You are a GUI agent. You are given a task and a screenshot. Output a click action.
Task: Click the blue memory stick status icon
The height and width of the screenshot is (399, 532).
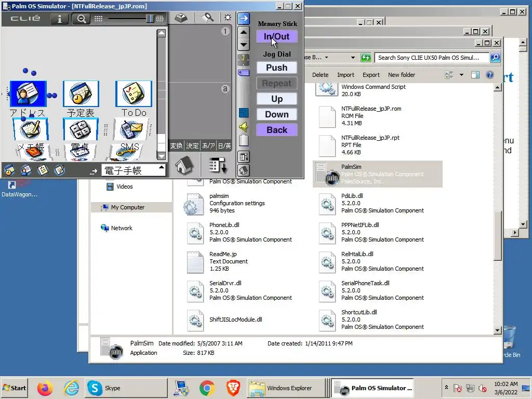244,73
